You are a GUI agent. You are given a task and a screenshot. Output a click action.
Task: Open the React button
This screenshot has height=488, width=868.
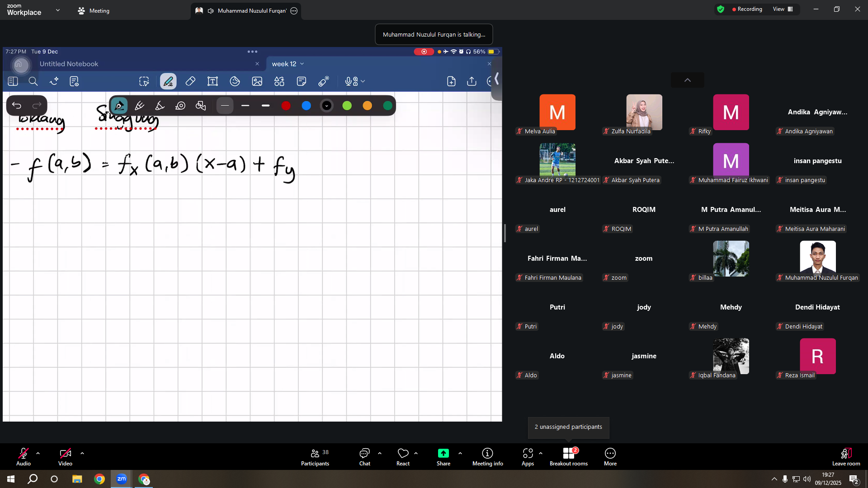click(x=403, y=456)
